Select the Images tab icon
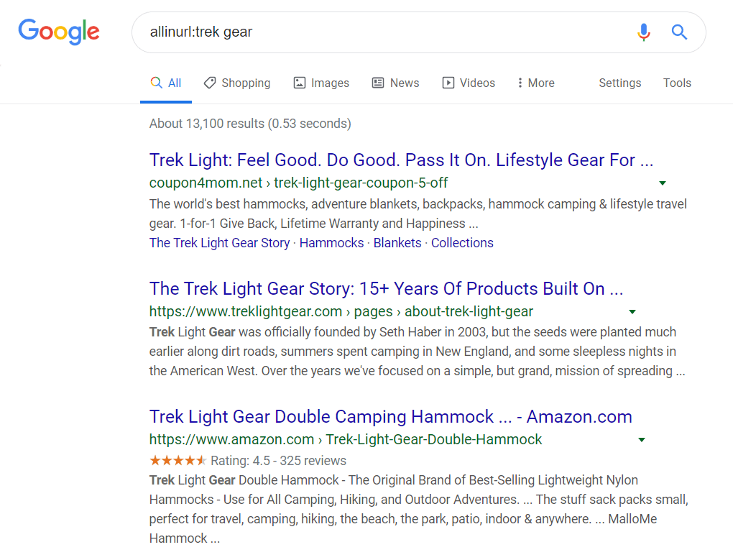 pos(300,82)
